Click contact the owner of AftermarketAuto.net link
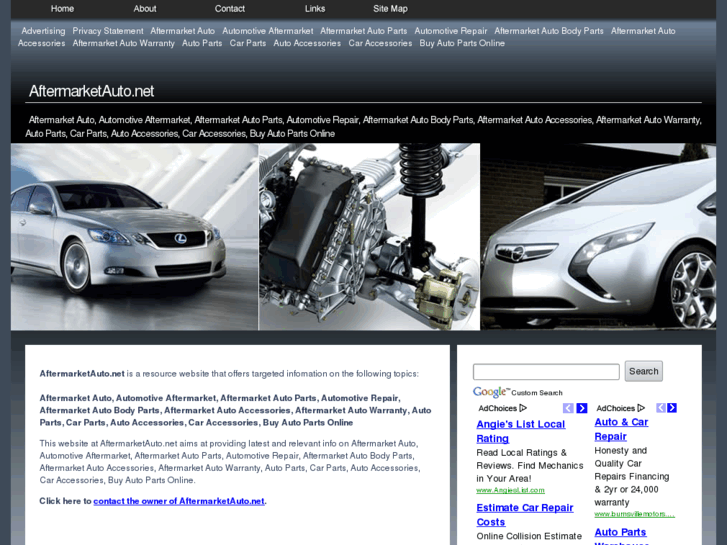 point(179,501)
